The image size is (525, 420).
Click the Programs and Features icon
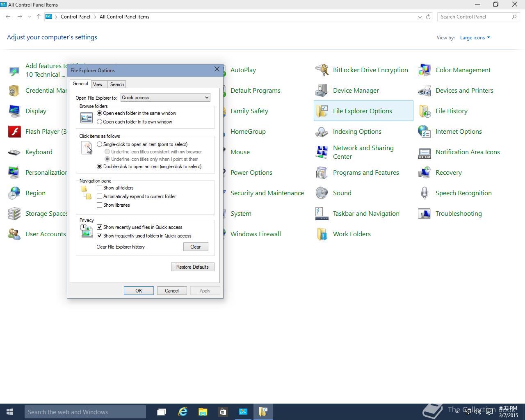[322, 173]
